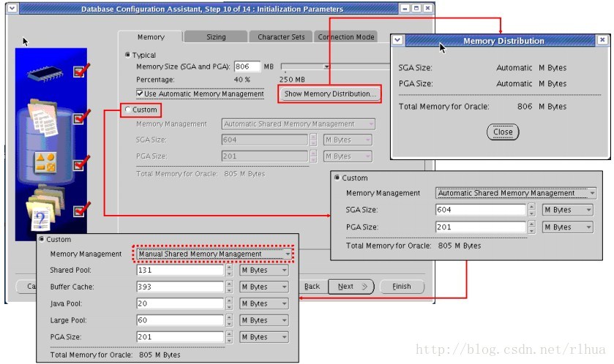The height and width of the screenshot is (364, 614).
Task: Click the Back button
Action: (312, 287)
